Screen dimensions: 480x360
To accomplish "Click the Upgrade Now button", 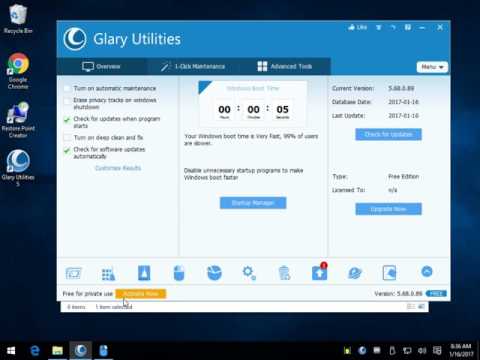I will 388,209.
